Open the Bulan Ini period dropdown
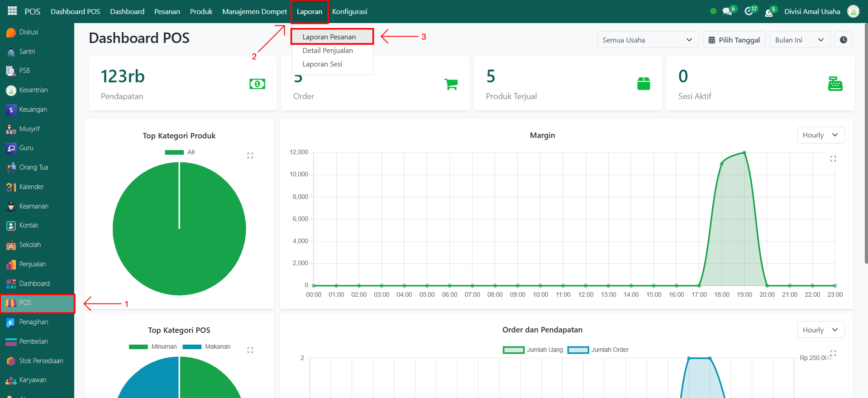 pos(799,40)
